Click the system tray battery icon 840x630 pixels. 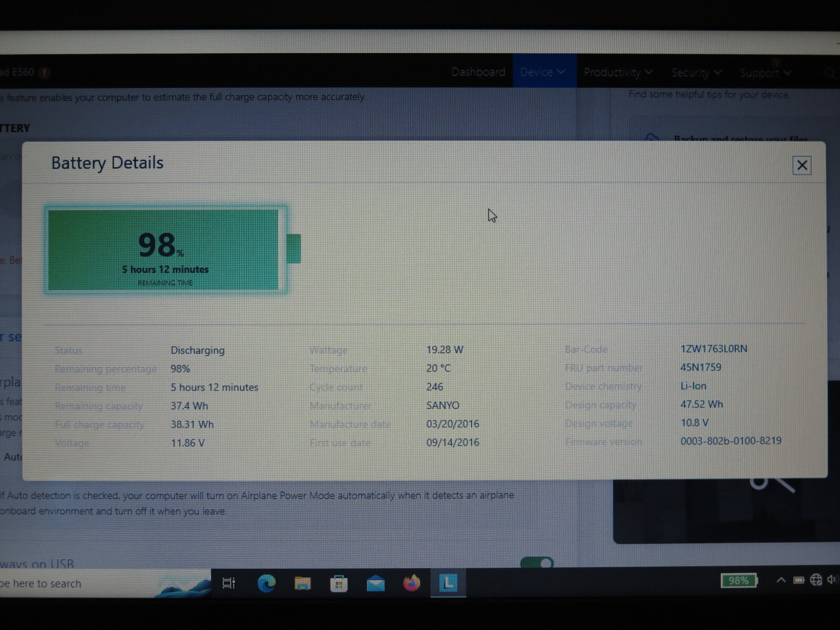pos(799,580)
